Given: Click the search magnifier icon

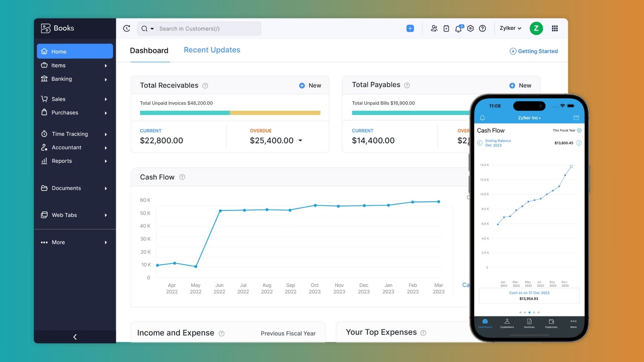Looking at the screenshot, I should (144, 28).
